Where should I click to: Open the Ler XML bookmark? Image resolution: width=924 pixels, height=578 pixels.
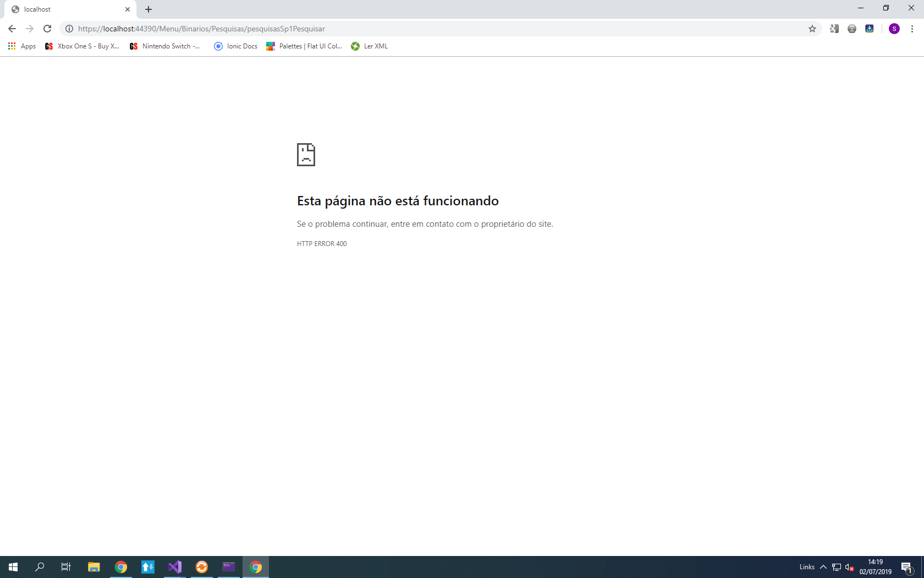point(370,46)
